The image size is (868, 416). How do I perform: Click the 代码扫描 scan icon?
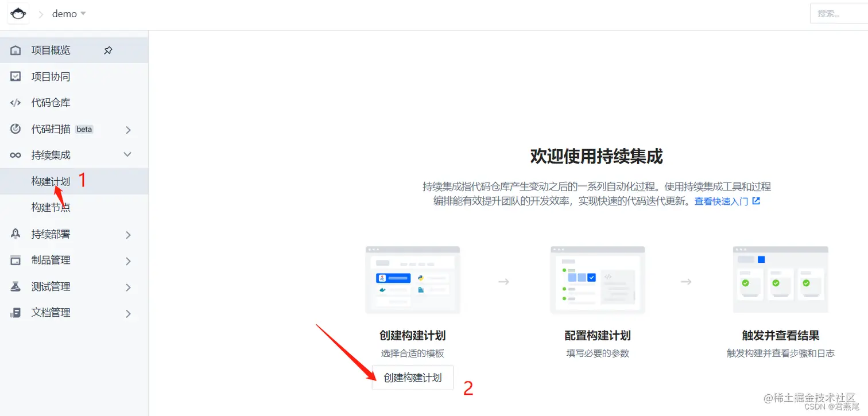(15, 129)
